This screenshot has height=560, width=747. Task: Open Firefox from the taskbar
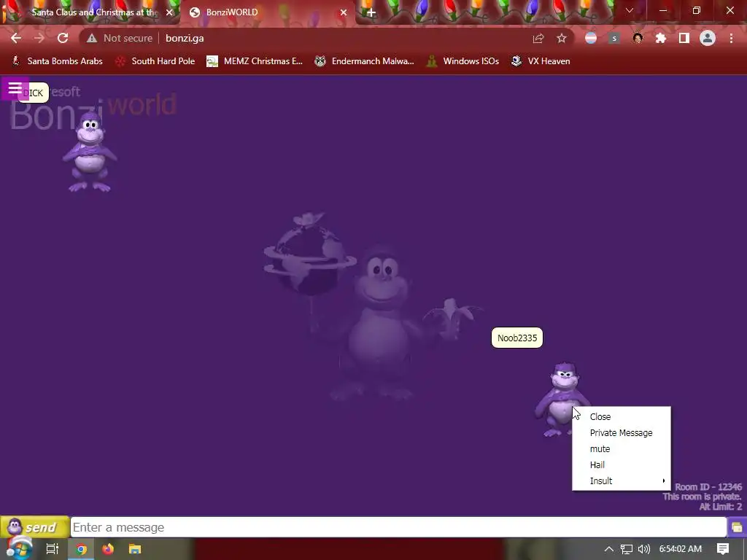(108, 549)
